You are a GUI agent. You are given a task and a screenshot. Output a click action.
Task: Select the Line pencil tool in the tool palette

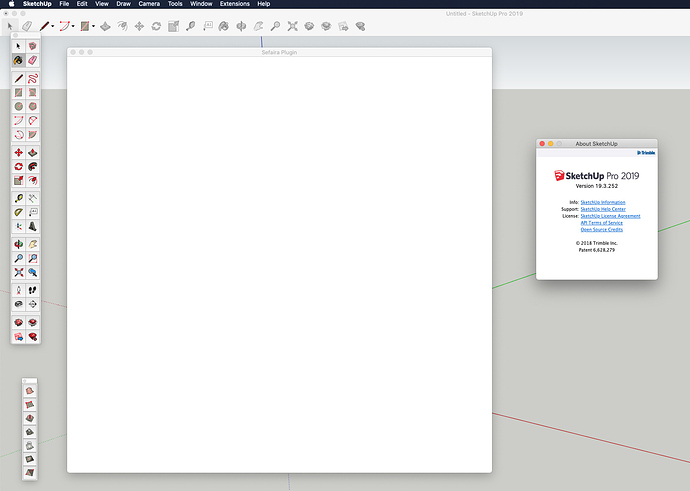point(18,79)
